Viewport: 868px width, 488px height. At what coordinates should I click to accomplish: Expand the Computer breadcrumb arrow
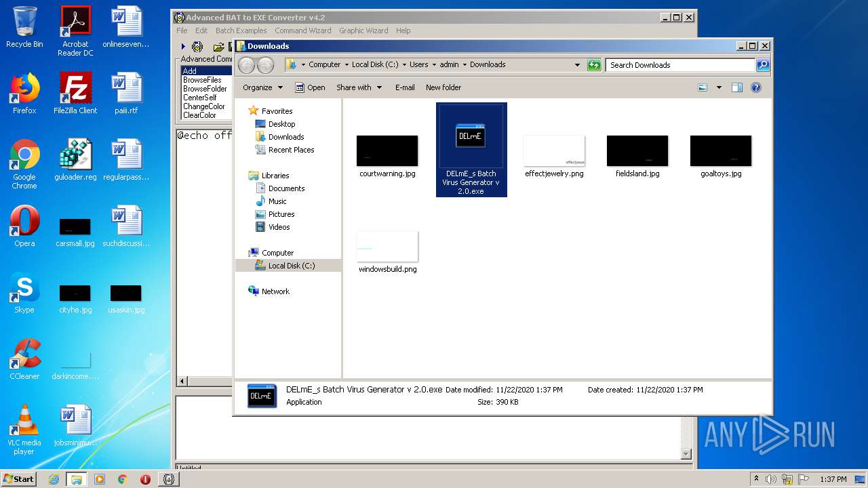[347, 65]
